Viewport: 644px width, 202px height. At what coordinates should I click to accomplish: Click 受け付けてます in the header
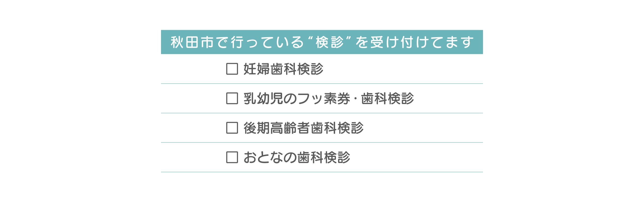(422, 42)
